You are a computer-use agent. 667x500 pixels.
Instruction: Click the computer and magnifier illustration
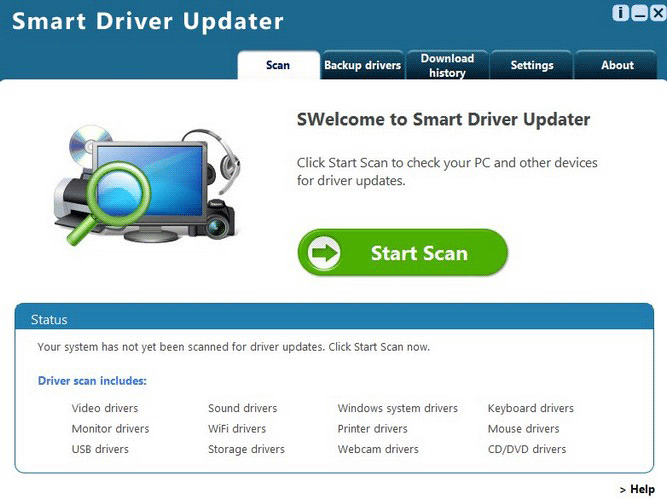147,185
